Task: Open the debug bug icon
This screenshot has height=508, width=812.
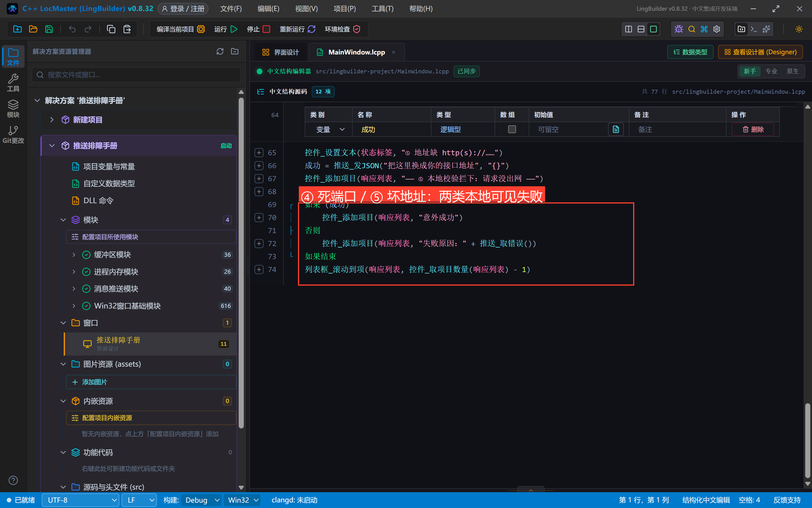Action: (x=679, y=29)
